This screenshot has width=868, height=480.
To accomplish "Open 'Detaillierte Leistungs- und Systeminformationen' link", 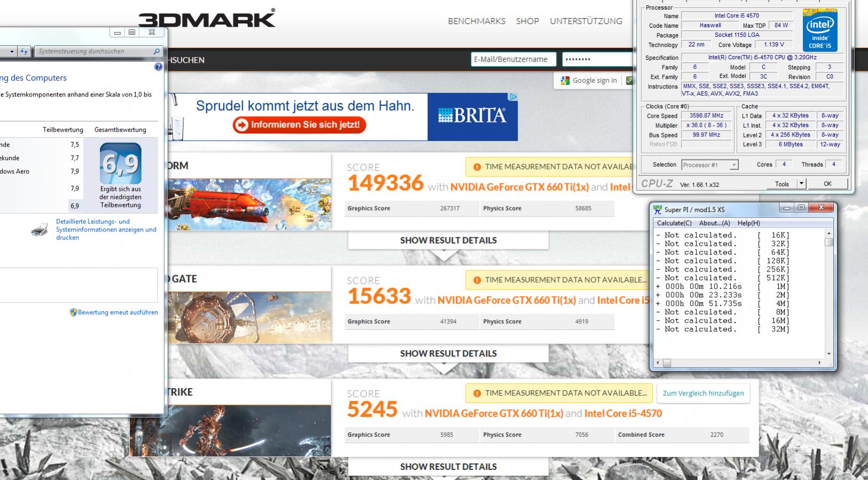I will click(106, 230).
